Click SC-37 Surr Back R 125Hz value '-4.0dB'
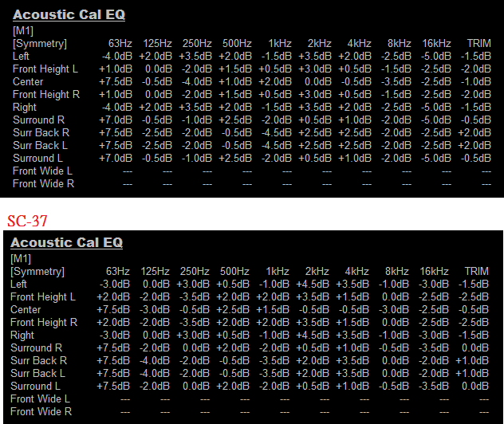The image size is (504, 424). [x=155, y=361]
